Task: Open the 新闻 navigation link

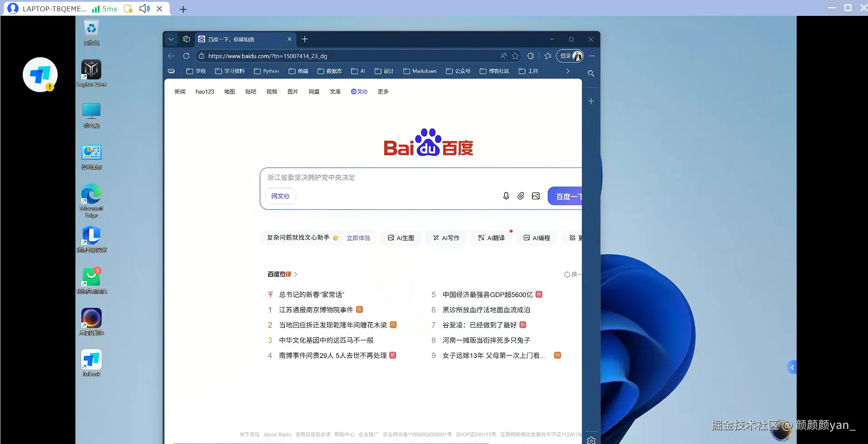Action: [x=180, y=92]
